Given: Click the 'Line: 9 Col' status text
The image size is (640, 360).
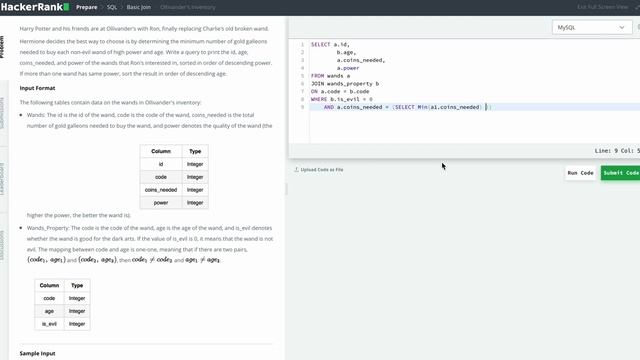Looking at the screenshot, I should [616, 151].
